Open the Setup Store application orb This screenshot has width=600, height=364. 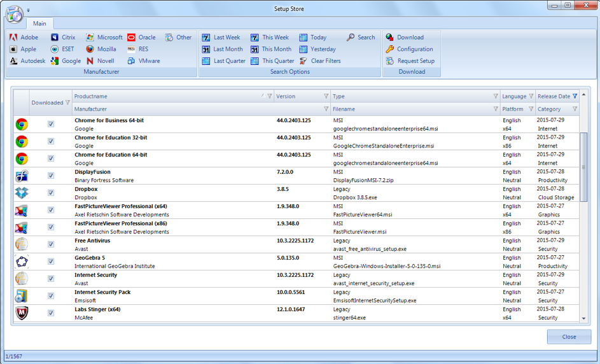point(15,15)
